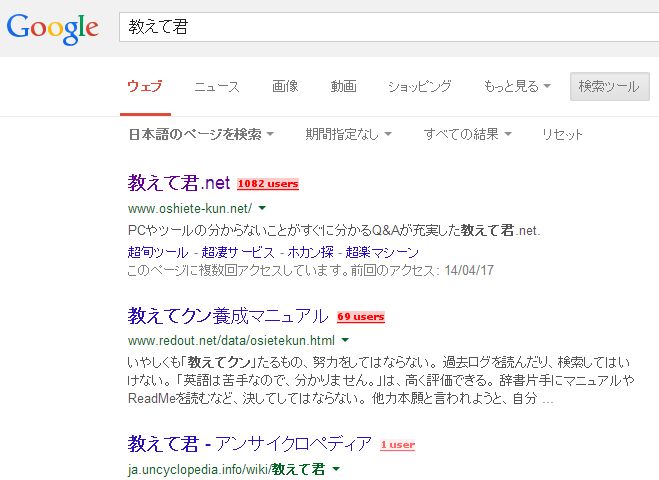Open the 教えて君.net result title
The width and height of the screenshot is (659, 480).
tap(179, 183)
